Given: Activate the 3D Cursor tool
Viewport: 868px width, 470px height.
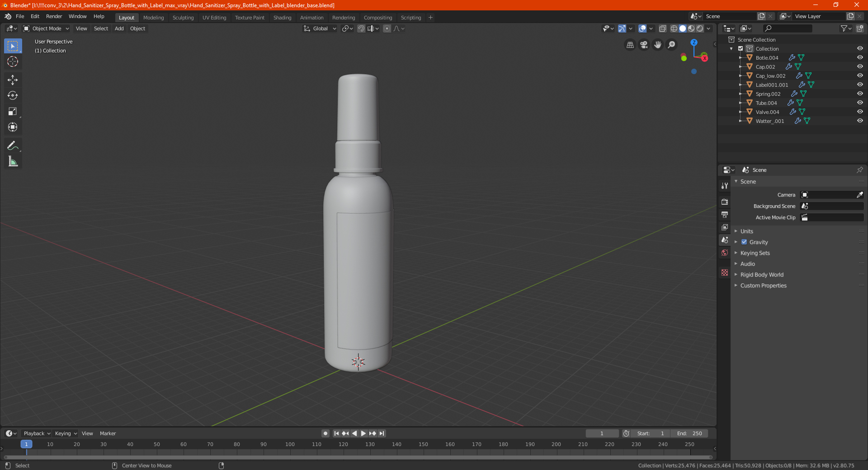Looking at the screenshot, I should (13, 62).
